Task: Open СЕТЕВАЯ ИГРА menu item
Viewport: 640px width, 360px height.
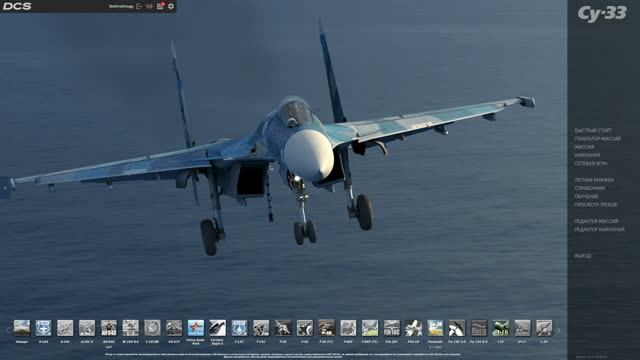Action: [x=591, y=163]
